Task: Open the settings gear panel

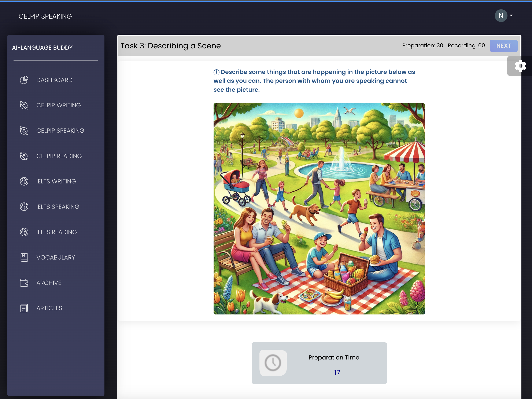Action: (x=520, y=66)
